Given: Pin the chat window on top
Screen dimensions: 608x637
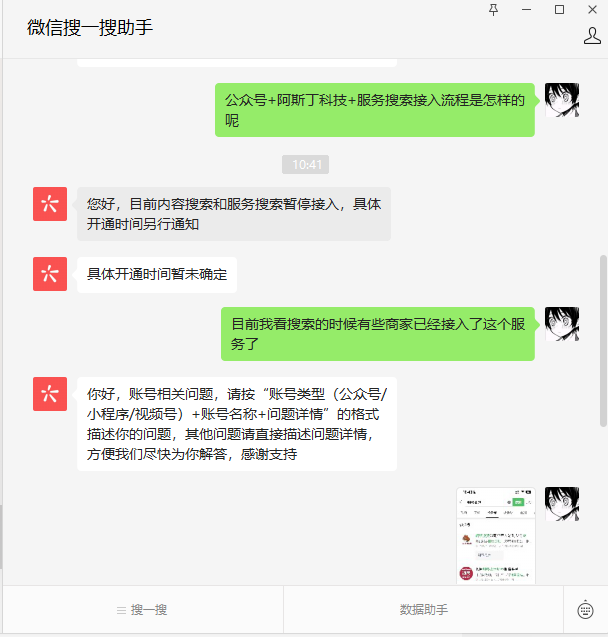Looking at the screenshot, I should [493, 10].
